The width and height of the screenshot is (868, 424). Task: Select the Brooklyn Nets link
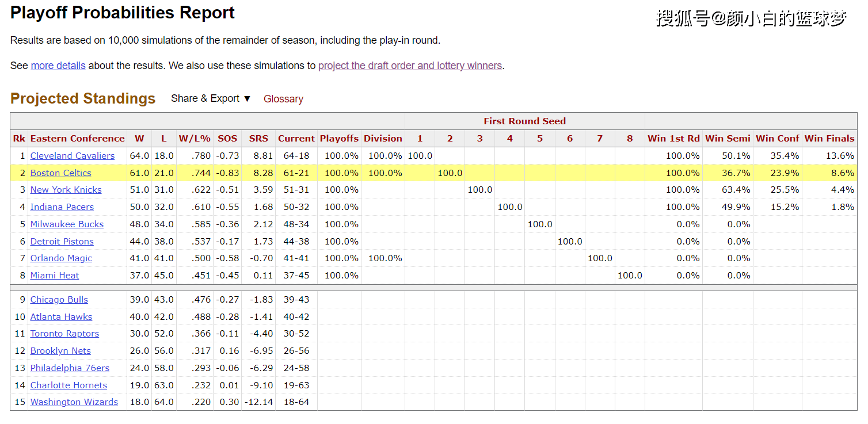(60, 350)
